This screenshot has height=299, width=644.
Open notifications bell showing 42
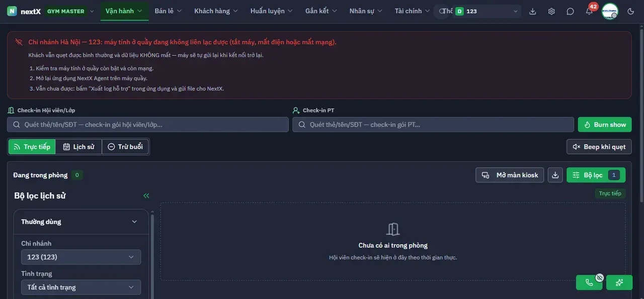pyautogui.click(x=589, y=11)
